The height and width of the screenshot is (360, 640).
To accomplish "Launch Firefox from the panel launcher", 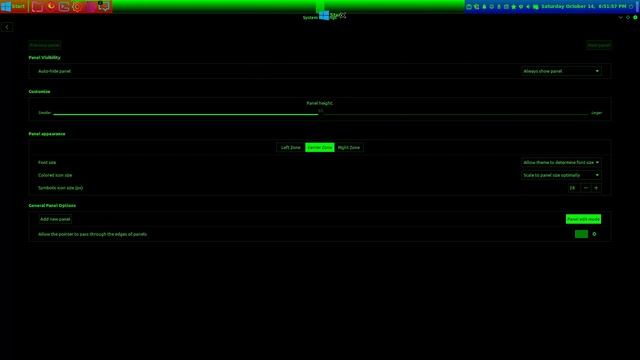I will click(x=51, y=6).
